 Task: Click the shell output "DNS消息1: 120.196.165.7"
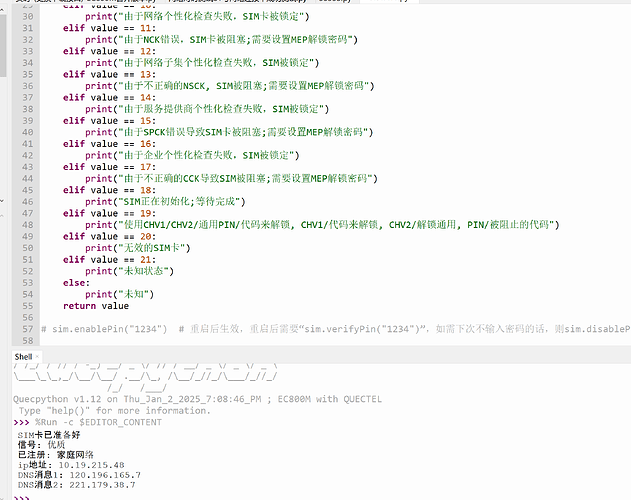[79, 475]
